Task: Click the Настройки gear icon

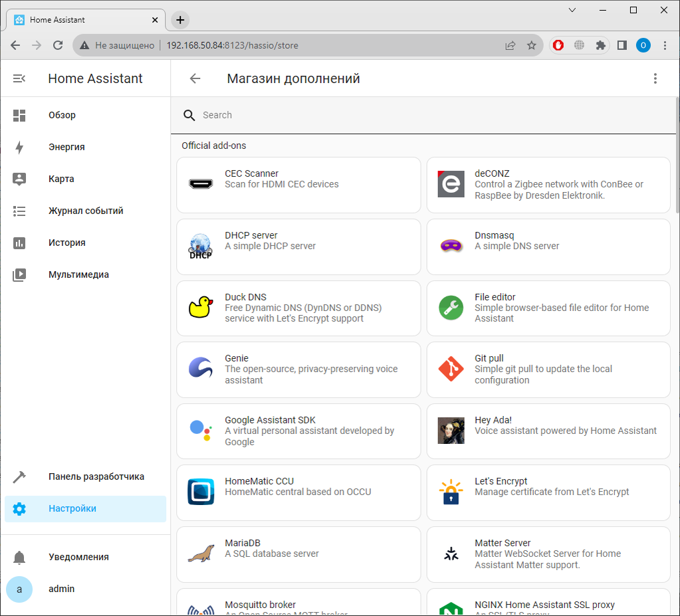Action: click(x=19, y=509)
